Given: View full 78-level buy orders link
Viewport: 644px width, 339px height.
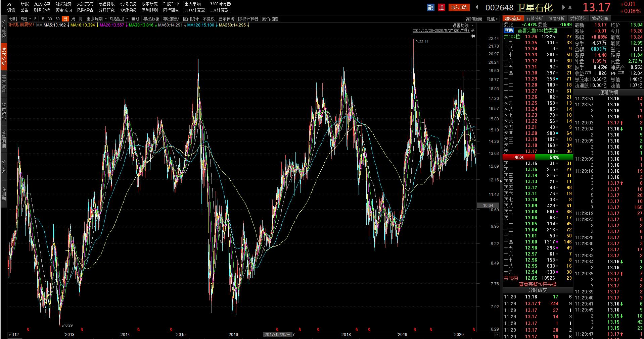Looking at the screenshot, I should pyautogui.click(x=538, y=284).
